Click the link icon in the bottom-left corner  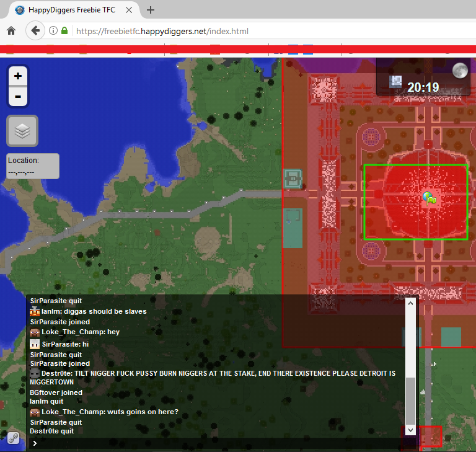[x=13, y=438]
